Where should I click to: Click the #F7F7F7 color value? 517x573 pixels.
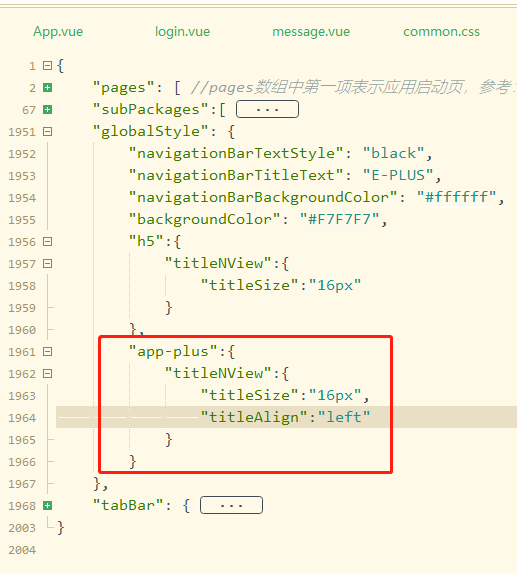tap(339, 219)
